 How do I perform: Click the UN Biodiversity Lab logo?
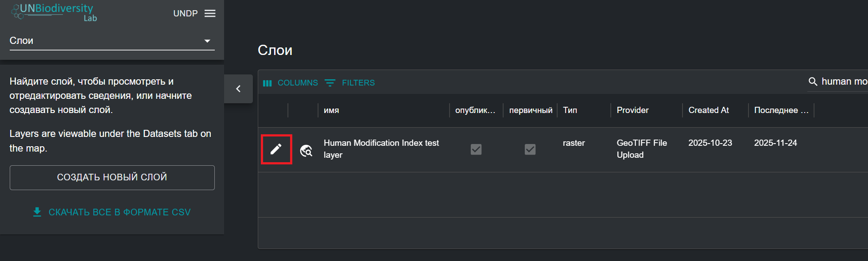coord(54,12)
